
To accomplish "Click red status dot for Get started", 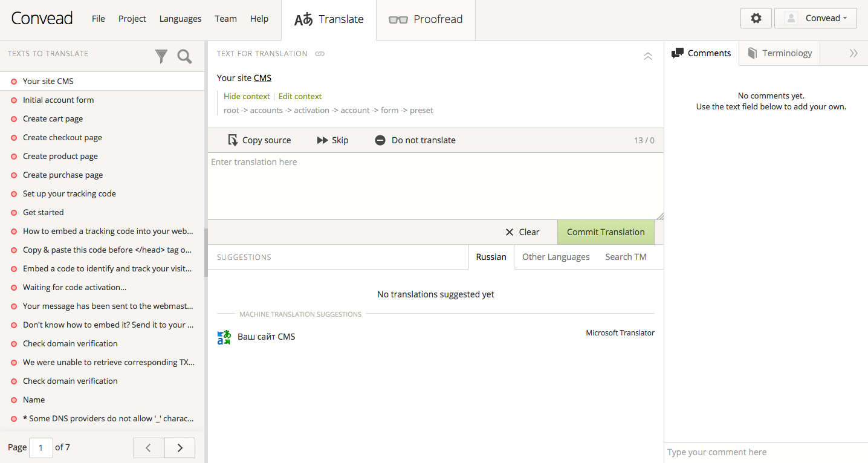I will (14, 213).
